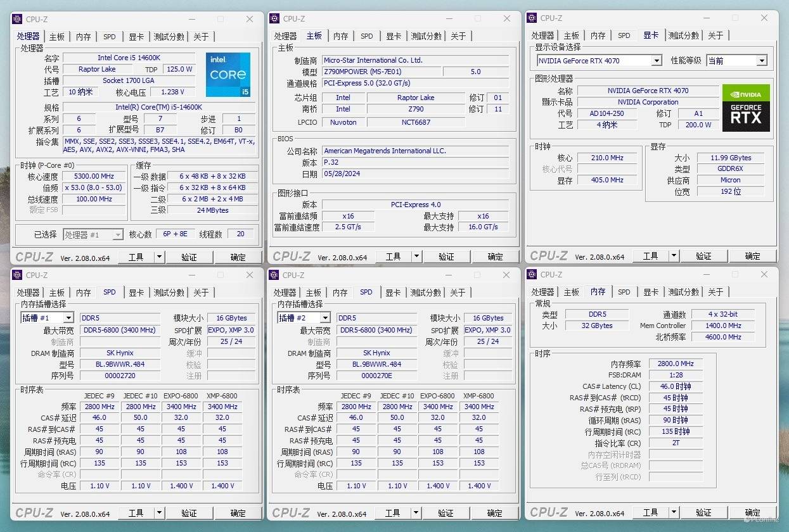Click the 5300.00 MHz core speed field
This screenshot has height=532, width=789.
point(94,176)
